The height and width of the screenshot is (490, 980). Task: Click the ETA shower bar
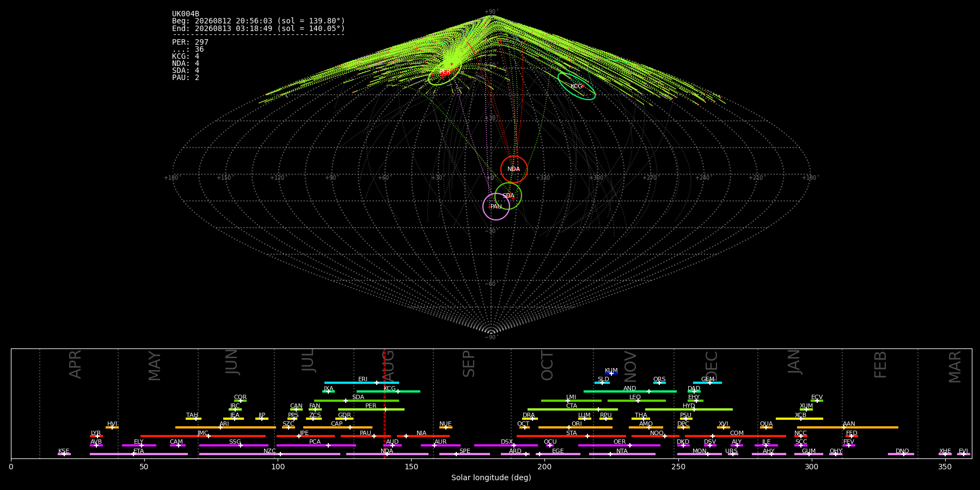pyautogui.click(x=139, y=454)
